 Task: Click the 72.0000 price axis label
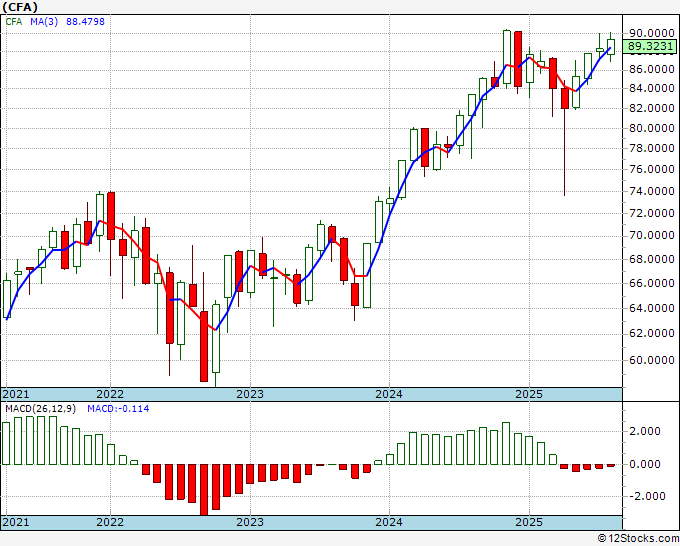(651, 213)
